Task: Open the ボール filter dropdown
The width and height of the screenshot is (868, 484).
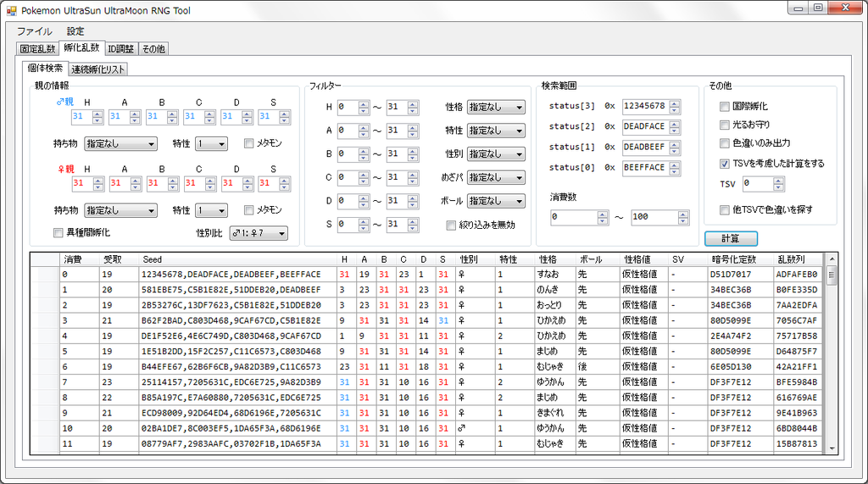Action: coord(496,201)
